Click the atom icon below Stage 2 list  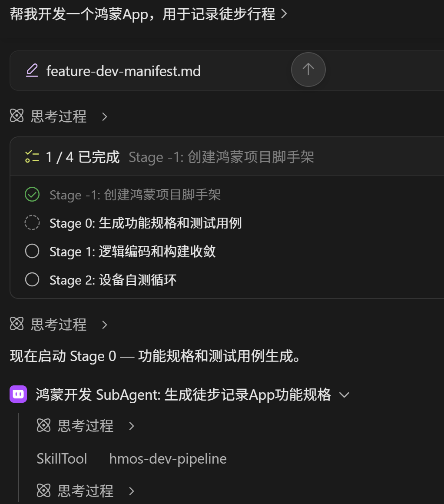coord(17,324)
